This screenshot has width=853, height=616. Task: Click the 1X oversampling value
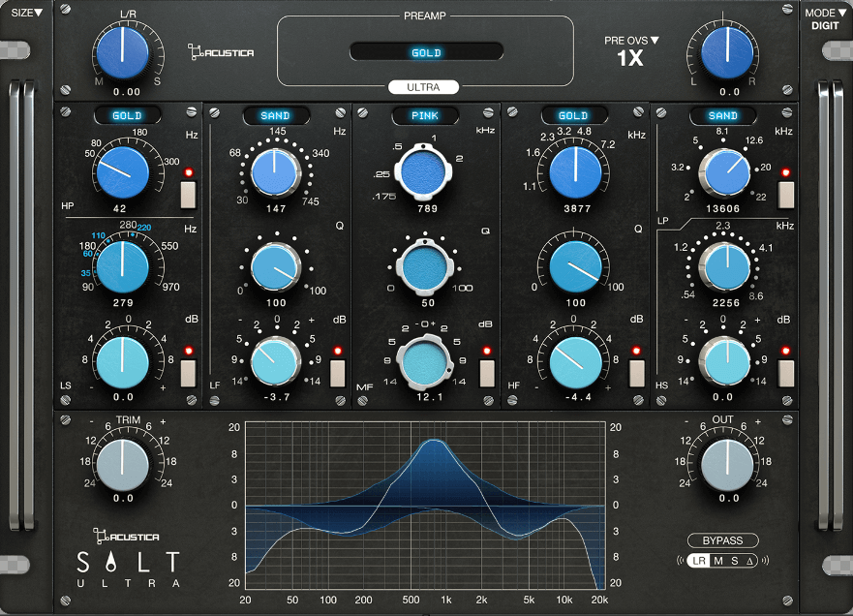[630, 57]
